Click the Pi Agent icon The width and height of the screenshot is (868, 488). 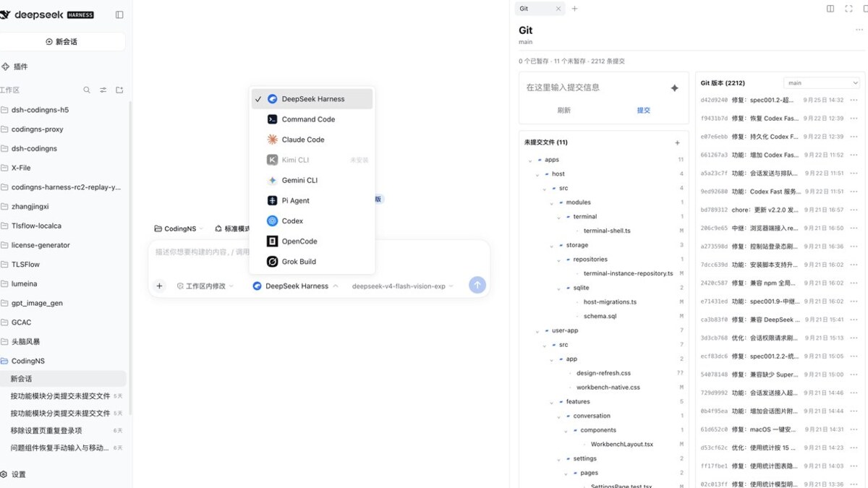[272, 200]
